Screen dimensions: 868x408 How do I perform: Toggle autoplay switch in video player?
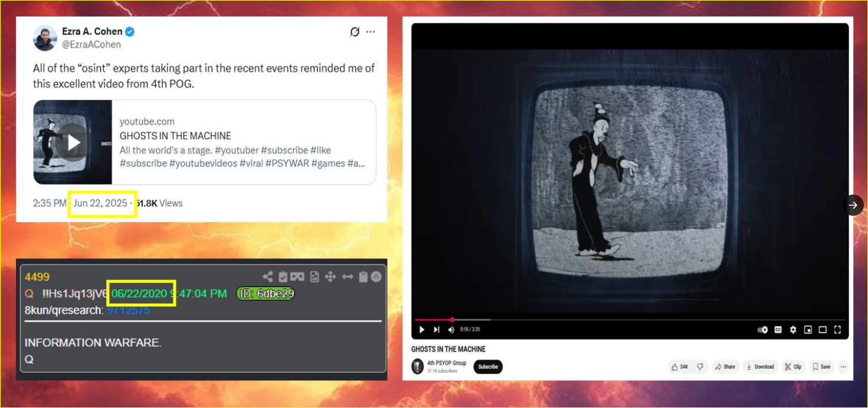tap(762, 330)
